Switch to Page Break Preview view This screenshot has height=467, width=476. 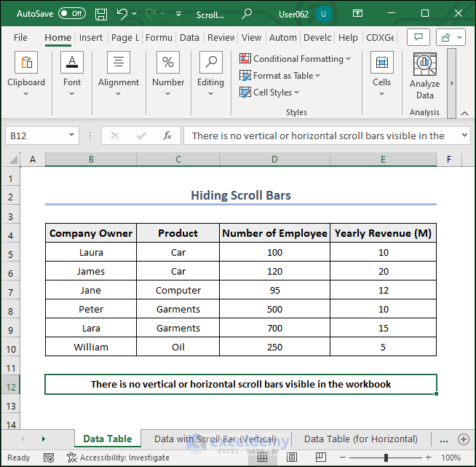click(x=321, y=458)
